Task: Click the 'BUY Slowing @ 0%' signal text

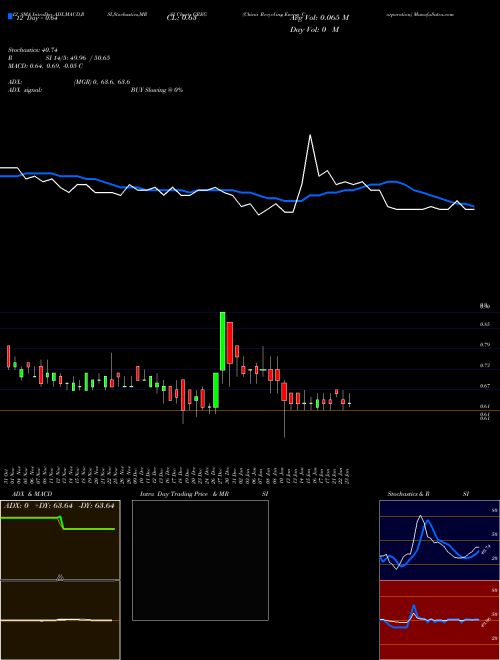Action: coord(157,90)
